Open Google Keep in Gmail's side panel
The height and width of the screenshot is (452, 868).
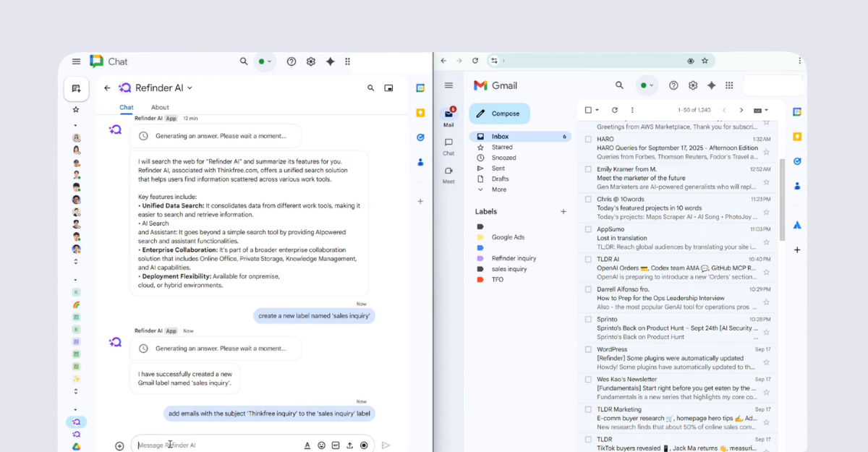[x=796, y=136]
